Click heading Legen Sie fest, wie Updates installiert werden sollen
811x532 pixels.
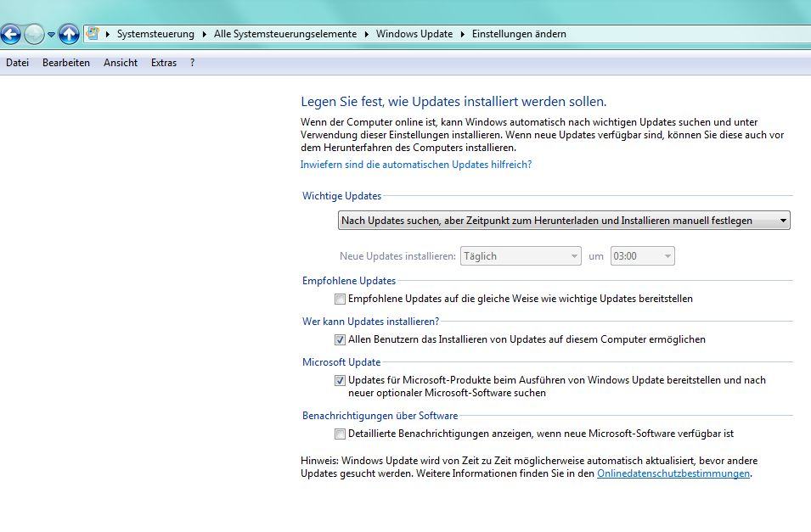453,101
